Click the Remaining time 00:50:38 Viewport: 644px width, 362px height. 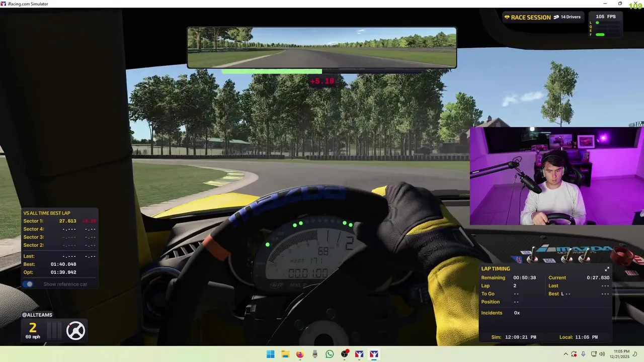tap(524, 278)
